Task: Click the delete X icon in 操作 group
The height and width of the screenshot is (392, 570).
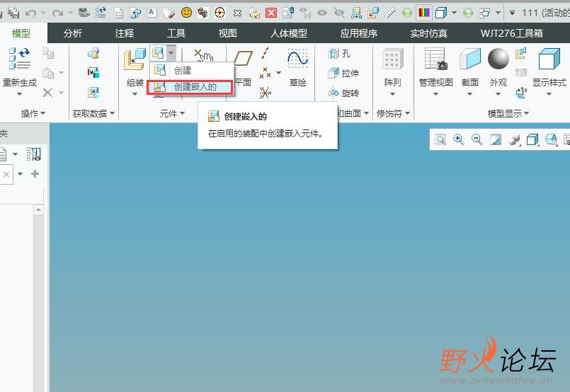Action: click(x=47, y=92)
